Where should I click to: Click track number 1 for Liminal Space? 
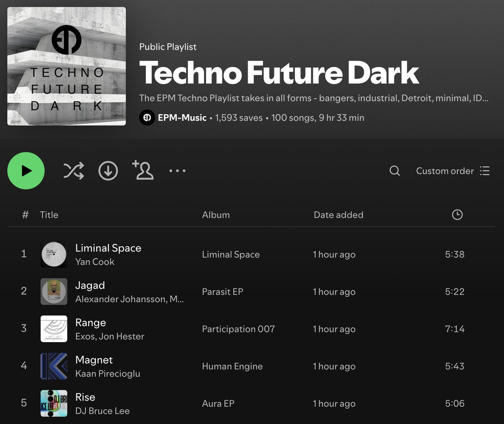point(24,254)
